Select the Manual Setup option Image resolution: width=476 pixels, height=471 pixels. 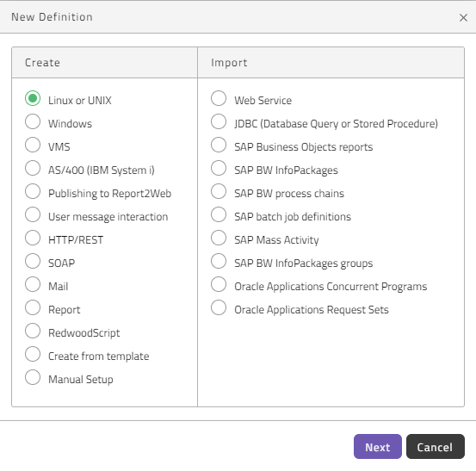coord(33,377)
